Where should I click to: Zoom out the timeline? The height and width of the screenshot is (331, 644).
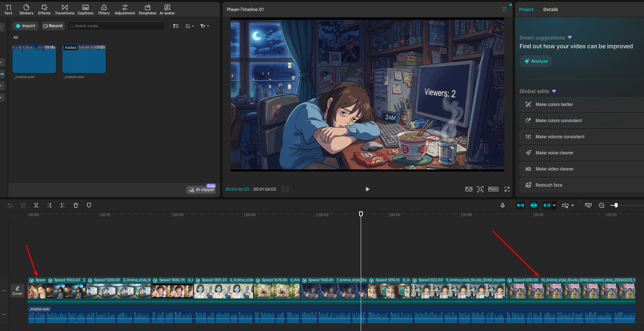pyautogui.click(x=602, y=205)
